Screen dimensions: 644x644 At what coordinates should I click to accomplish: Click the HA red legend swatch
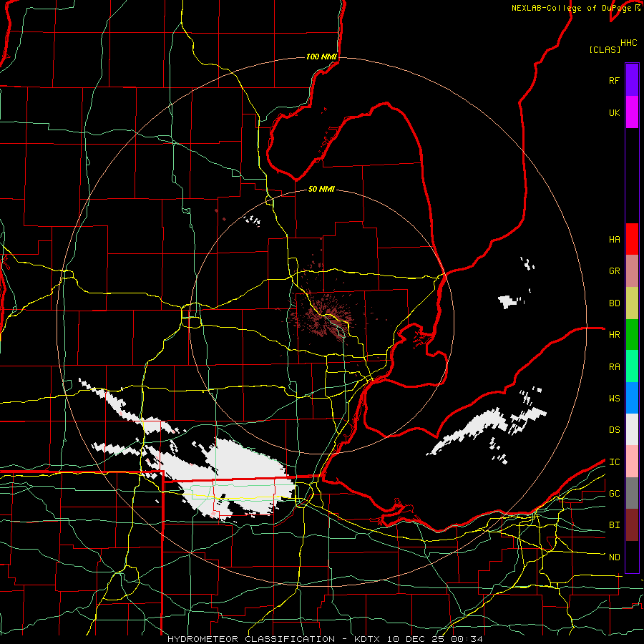pos(632,239)
